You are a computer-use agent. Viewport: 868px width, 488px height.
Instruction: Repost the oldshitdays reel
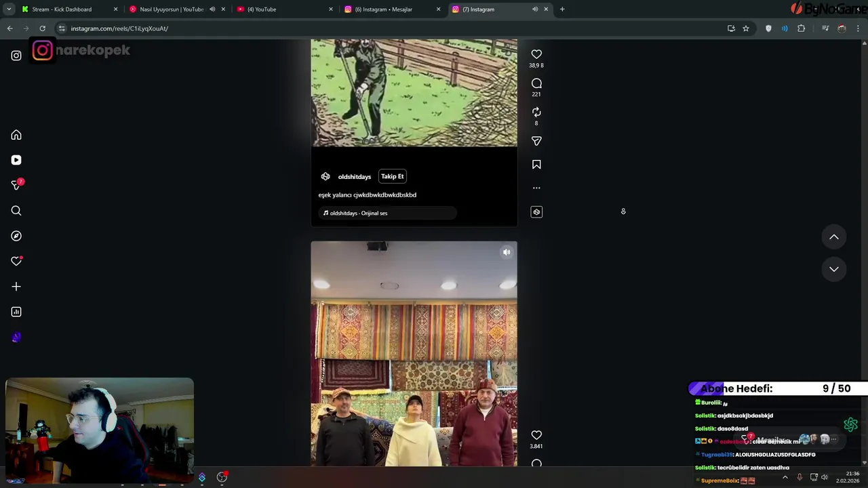coord(536,112)
